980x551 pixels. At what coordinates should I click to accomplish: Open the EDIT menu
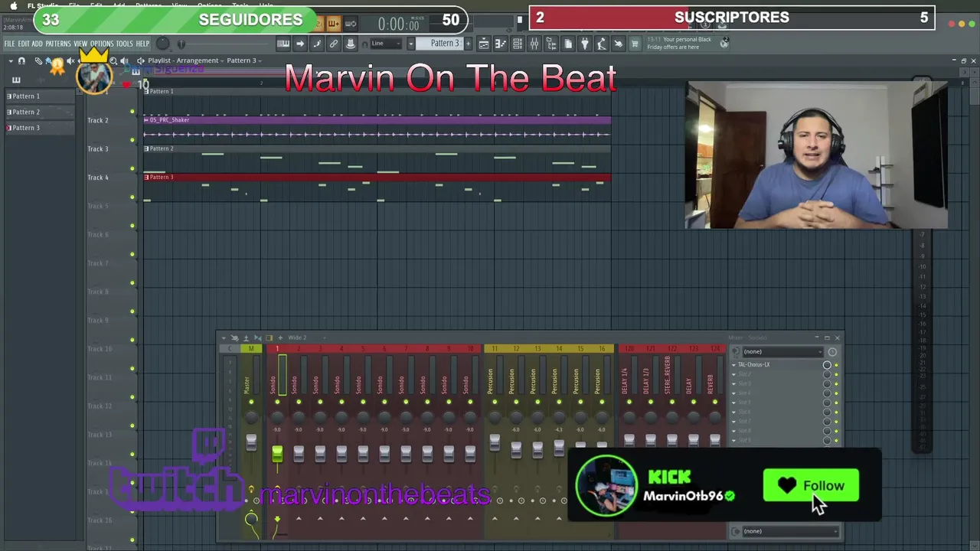coord(24,44)
